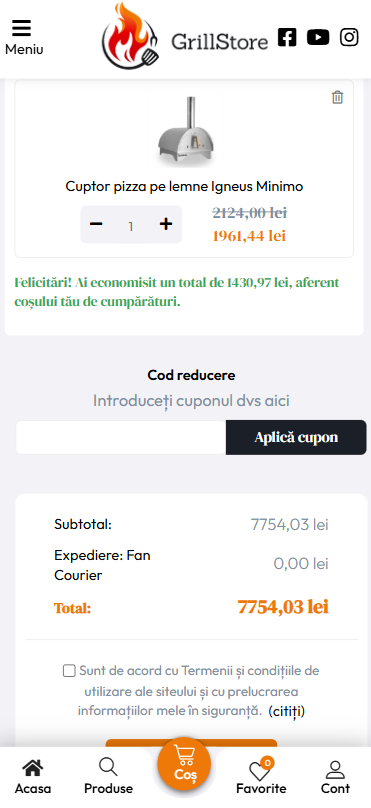This screenshot has width=371, height=808.
Task: Increase pizza oven quantity with plus
Action: [165, 224]
